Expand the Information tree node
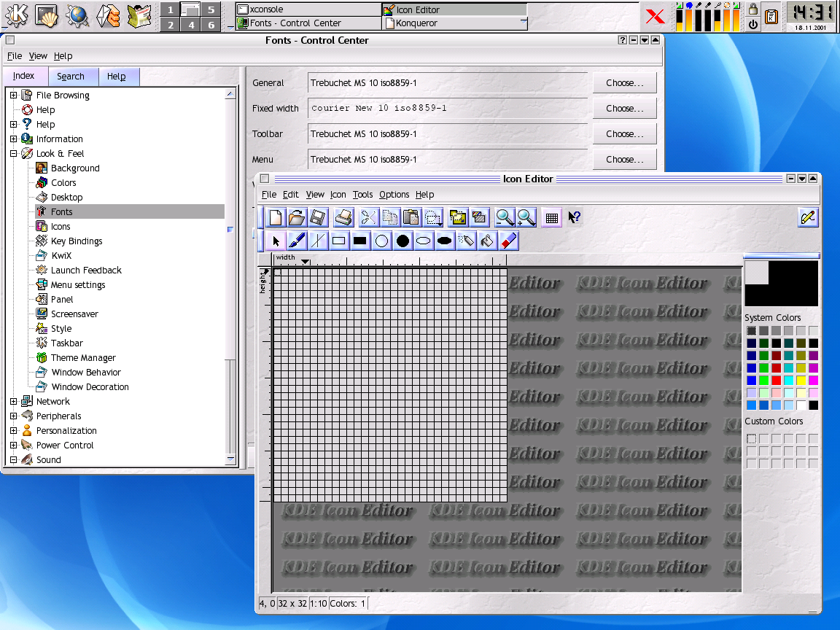 tap(13, 139)
